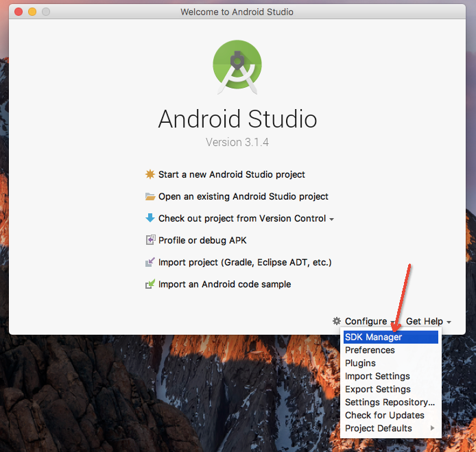Open Settings Repository... menu item
Screen dimensions: 476x452
tap(391, 402)
